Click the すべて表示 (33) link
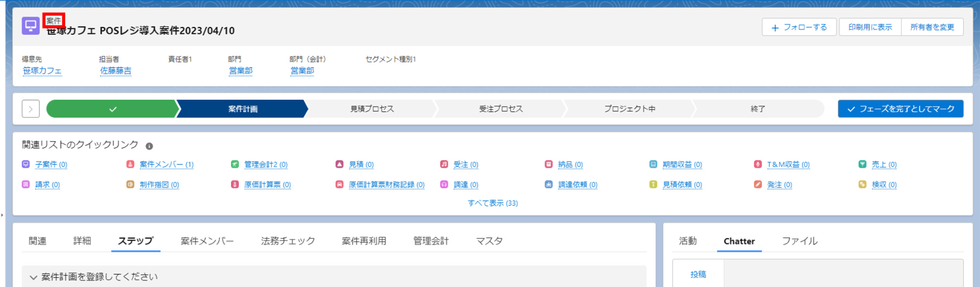The height and width of the screenshot is (287, 980). tap(493, 203)
